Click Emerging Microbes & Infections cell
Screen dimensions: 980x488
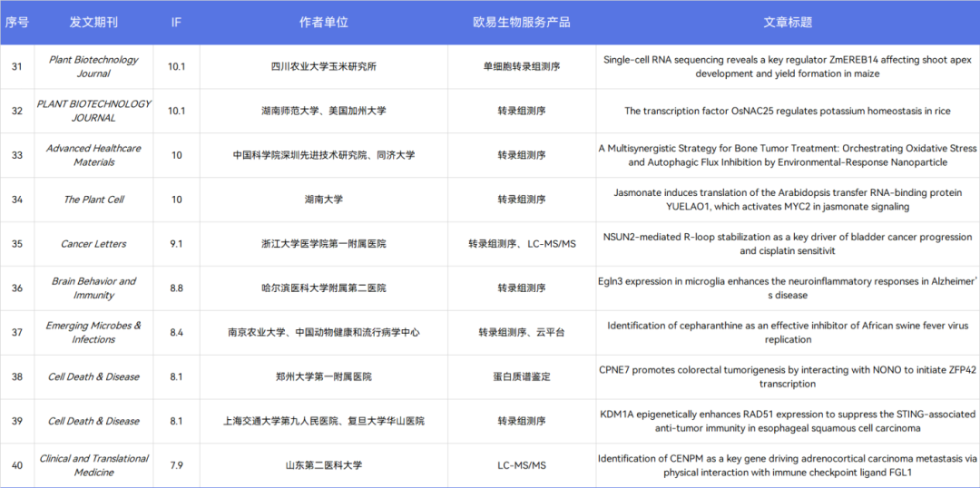coord(93,332)
